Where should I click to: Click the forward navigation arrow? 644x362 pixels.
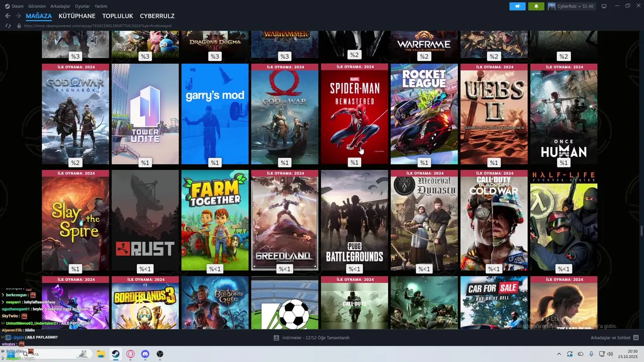pyautogui.click(x=18, y=16)
